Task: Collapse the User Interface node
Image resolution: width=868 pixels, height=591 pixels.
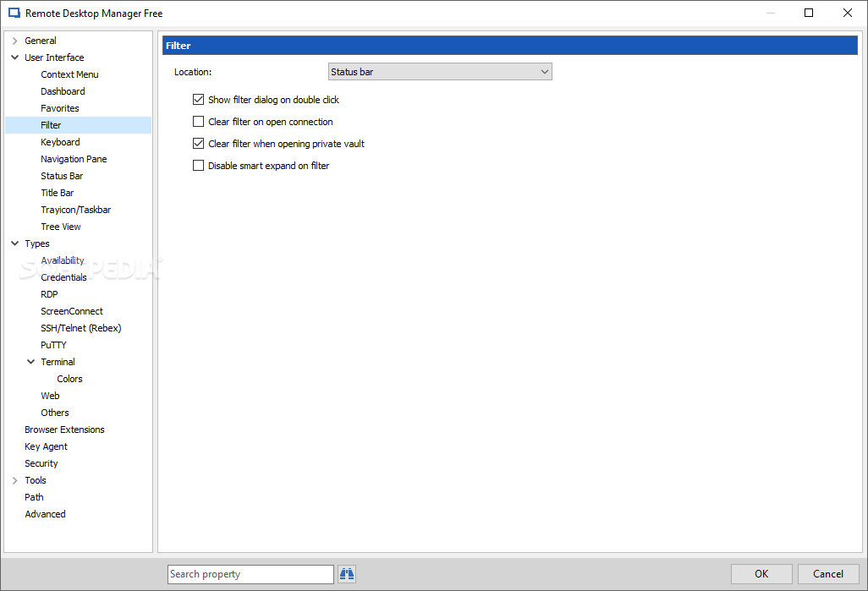Action: (x=15, y=57)
